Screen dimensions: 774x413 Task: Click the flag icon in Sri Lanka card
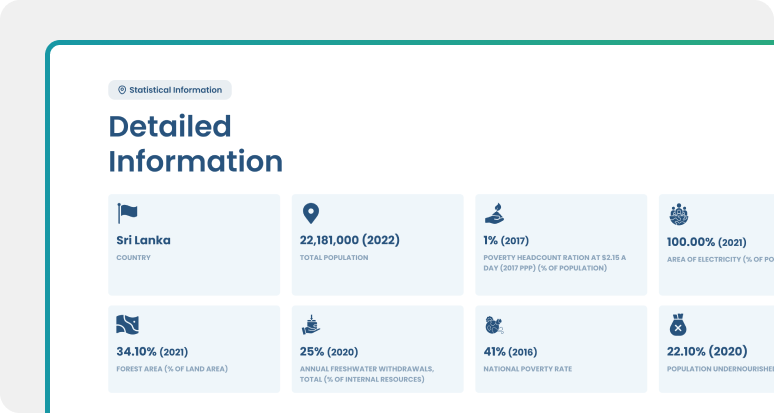(x=127, y=213)
